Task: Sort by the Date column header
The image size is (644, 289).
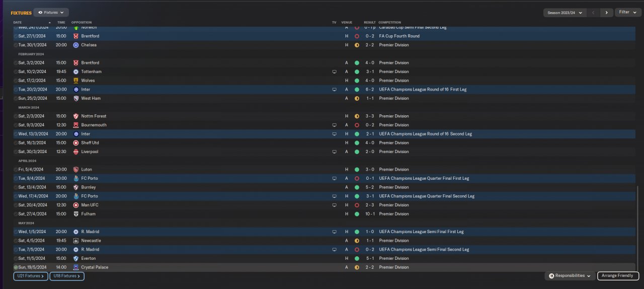Action: (x=18, y=23)
